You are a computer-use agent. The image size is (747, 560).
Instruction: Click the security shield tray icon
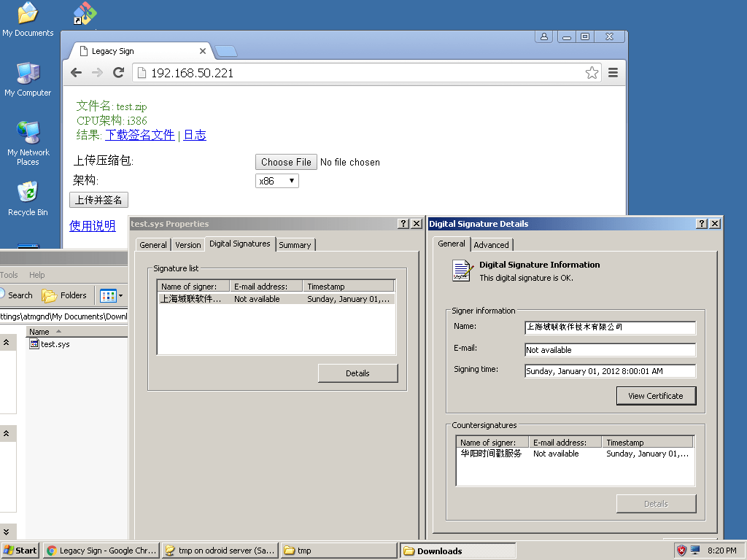coord(681,551)
